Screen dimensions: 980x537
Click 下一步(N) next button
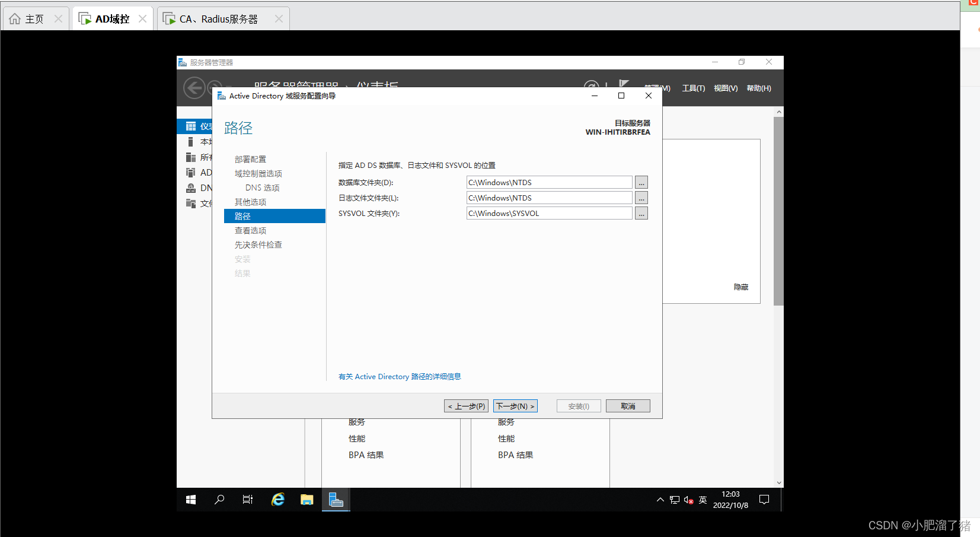click(515, 406)
